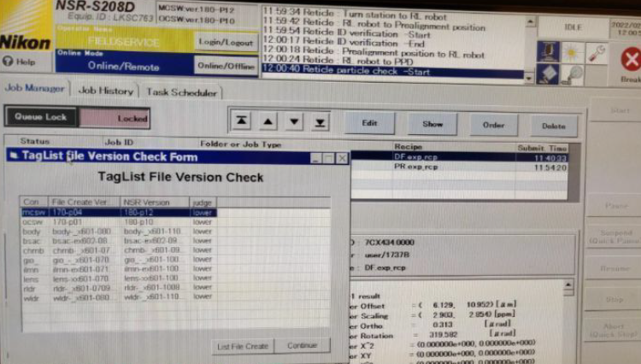
Task: Click the FIELDSERVICE operator name field
Action: (x=123, y=42)
